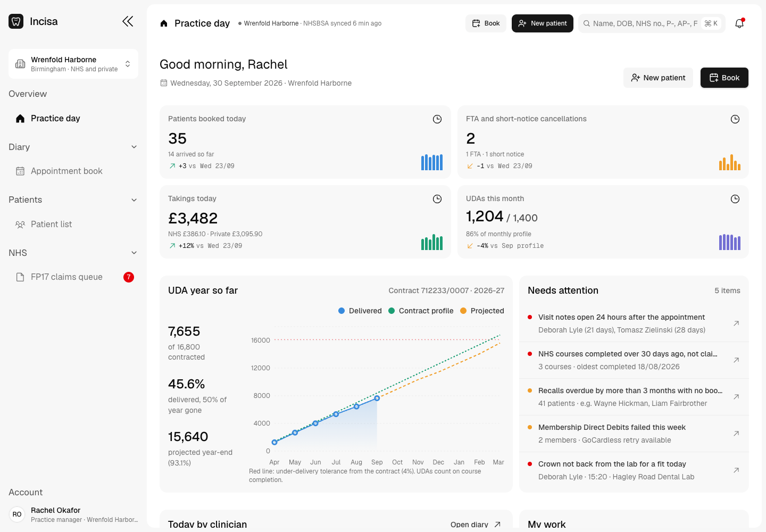Collapse the Diary section

pos(73,147)
